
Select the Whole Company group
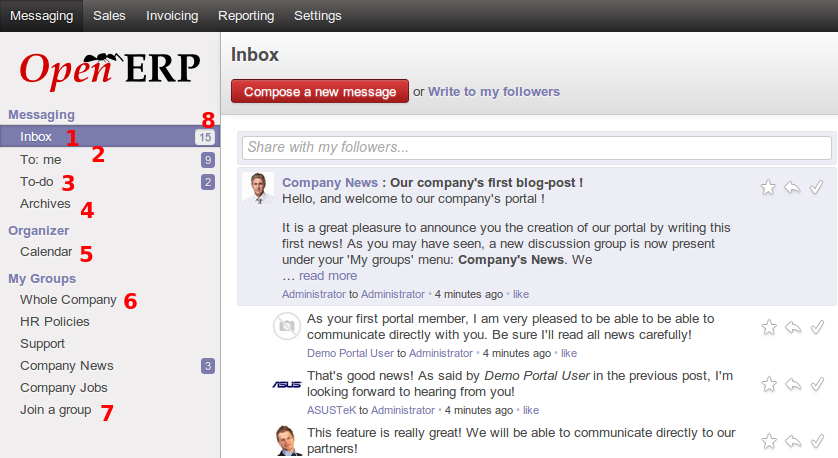(x=68, y=300)
